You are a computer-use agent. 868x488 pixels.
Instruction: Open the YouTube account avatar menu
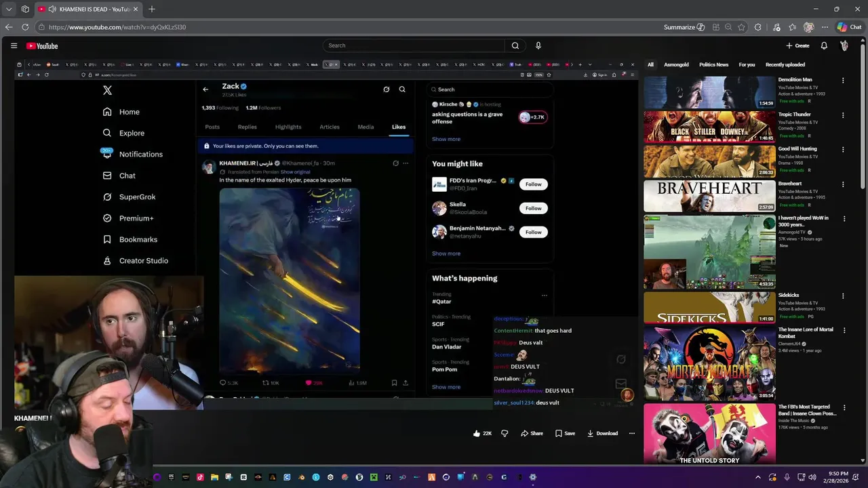pyautogui.click(x=844, y=45)
